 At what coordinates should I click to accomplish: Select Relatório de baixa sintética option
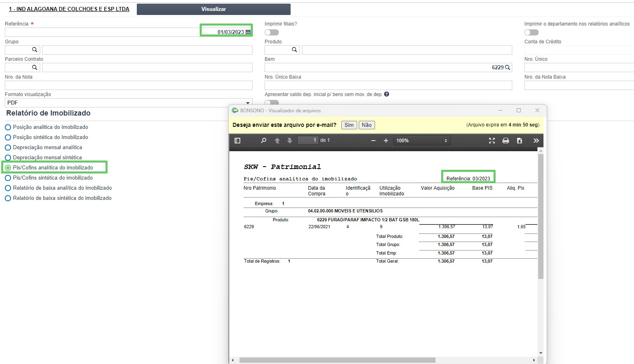pos(8,198)
